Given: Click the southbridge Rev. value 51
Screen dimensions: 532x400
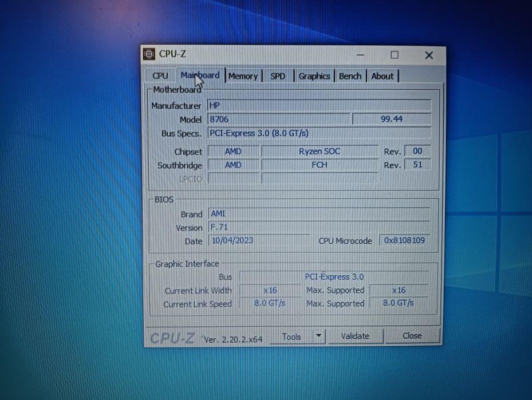Looking at the screenshot, I should [417, 165].
